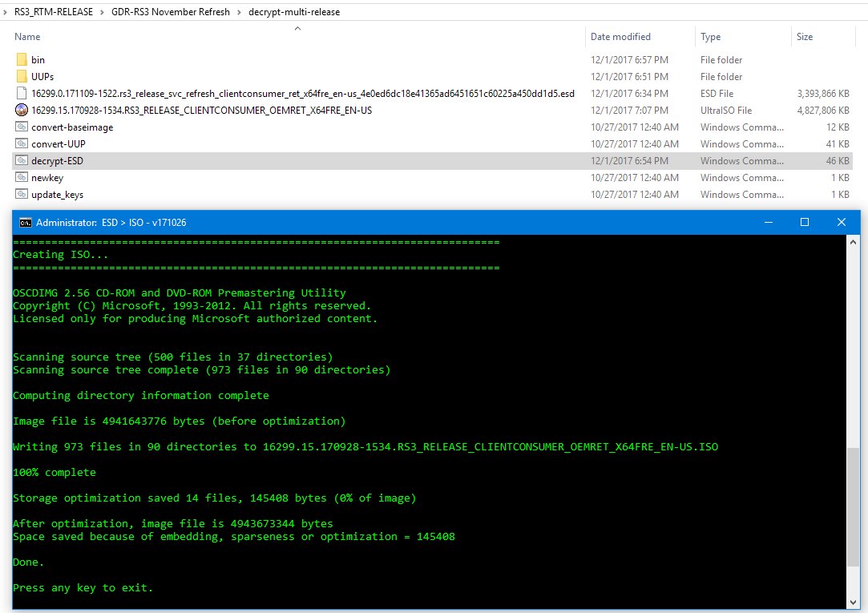Select the convert-baseimage file name

tap(72, 127)
